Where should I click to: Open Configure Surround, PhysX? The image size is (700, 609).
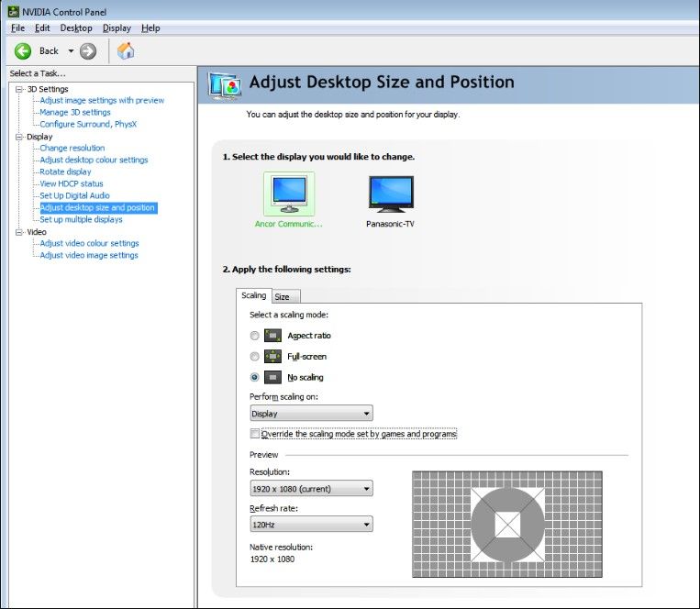click(x=88, y=124)
